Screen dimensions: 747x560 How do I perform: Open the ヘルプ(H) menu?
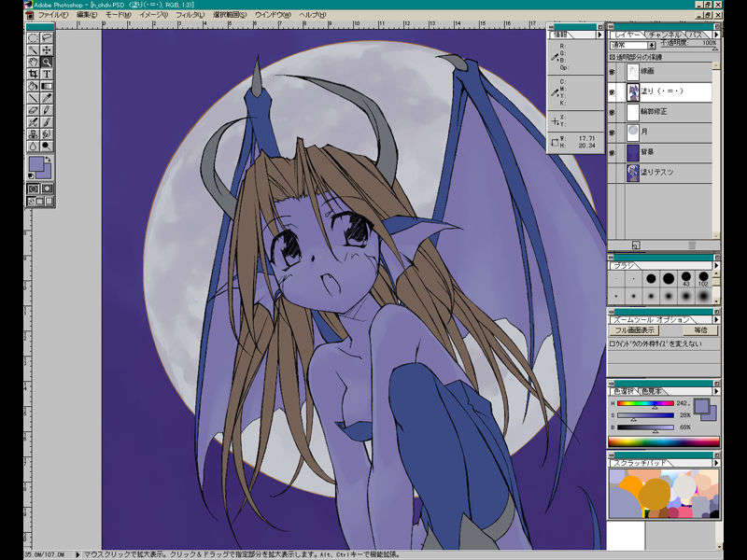pos(313,15)
